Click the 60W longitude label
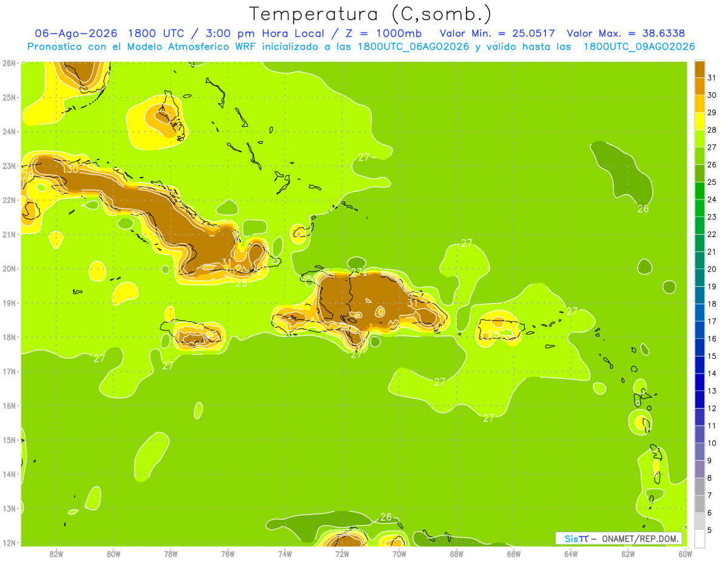This screenshot has width=728, height=562. click(x=685, y=554)
